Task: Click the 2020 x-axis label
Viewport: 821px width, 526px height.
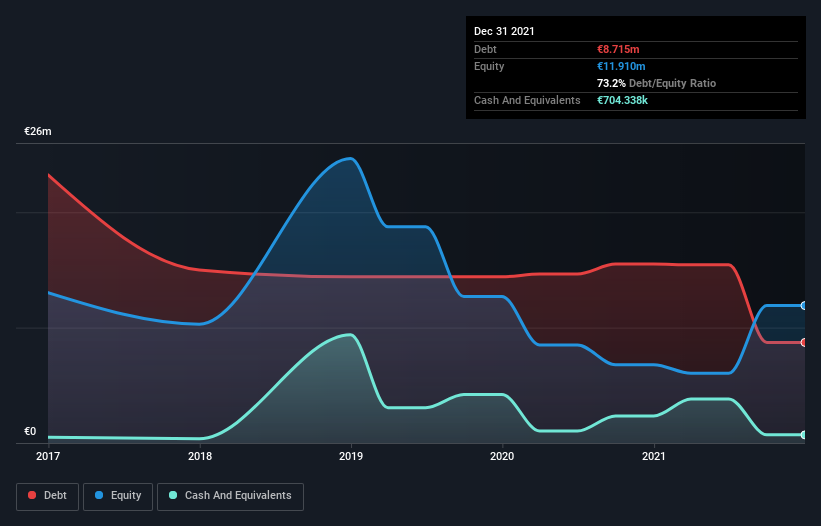Action: [x=502, y=456]
